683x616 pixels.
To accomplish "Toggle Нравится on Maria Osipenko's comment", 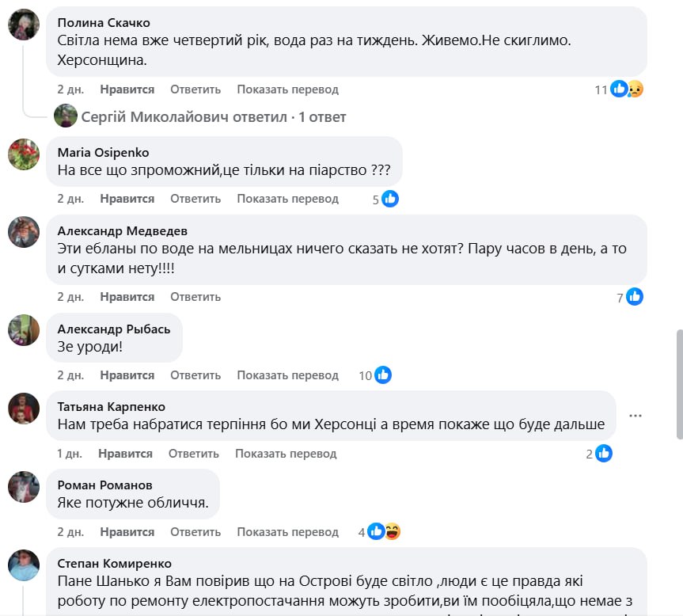I will click(127, 199).
